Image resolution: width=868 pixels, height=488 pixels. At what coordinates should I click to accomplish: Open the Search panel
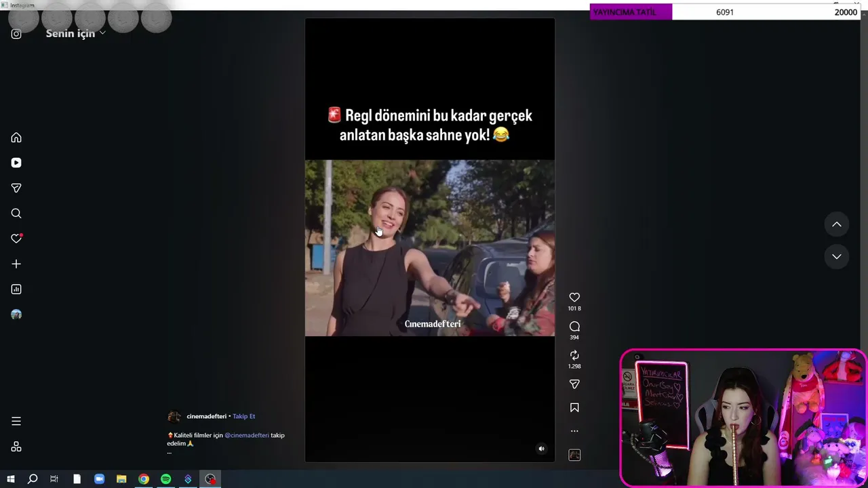(16, 213)
